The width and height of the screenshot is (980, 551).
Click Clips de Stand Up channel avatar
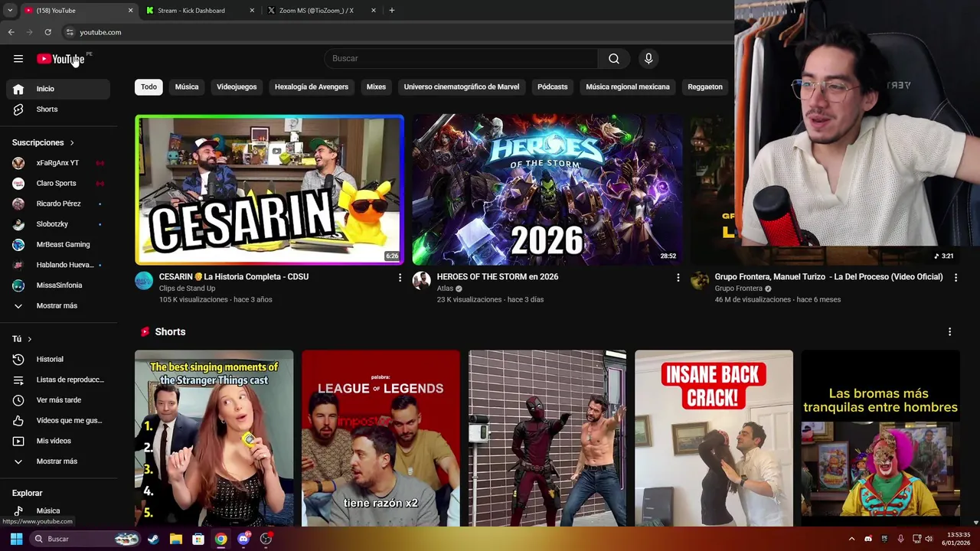[x=144, y=281]
